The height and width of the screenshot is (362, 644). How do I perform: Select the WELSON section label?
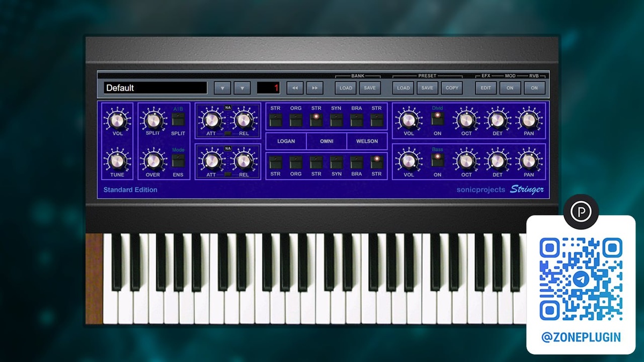coord(367,142)
